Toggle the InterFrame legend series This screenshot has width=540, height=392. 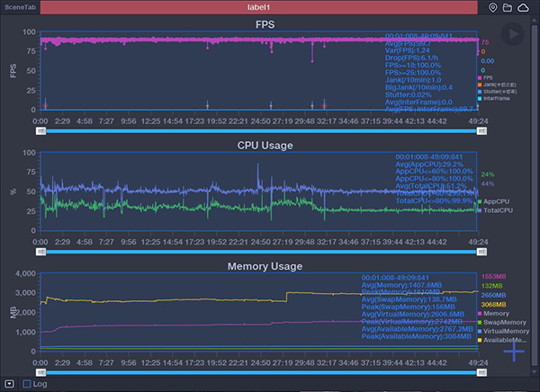[494, 97]
